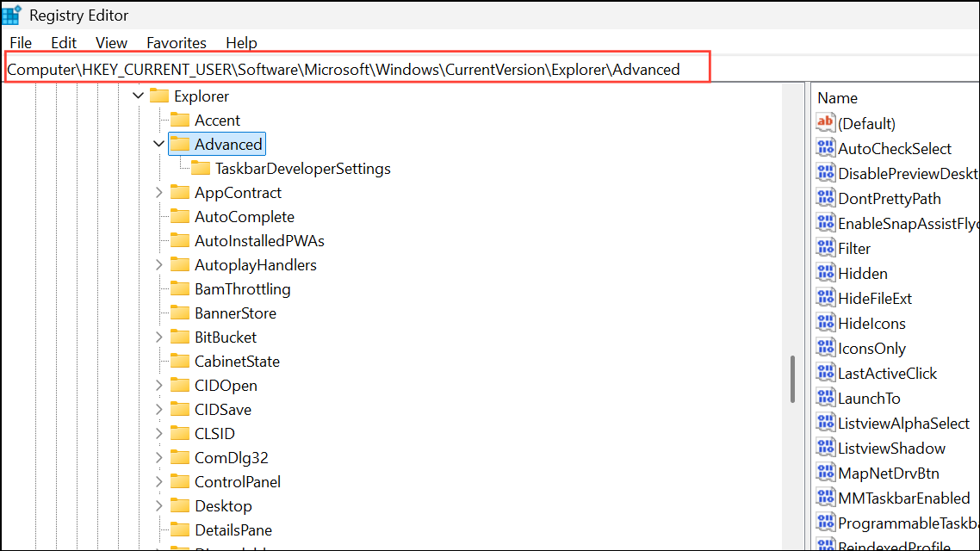This screenshot has height=551, width=980.
Task: Select the Accent key label
Action: (217, 120)
